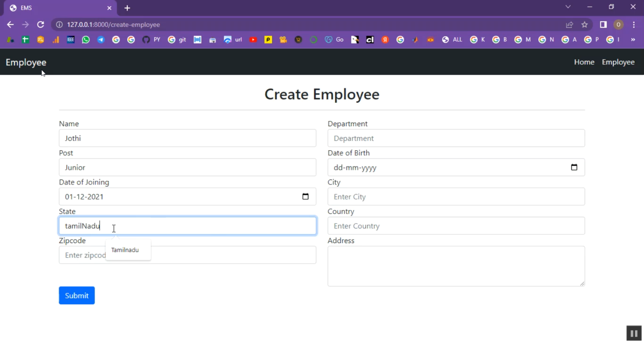The height and width of the screenshot is (343, 644).
Task: Share this page using the share icon
Action: click(569, 25)
